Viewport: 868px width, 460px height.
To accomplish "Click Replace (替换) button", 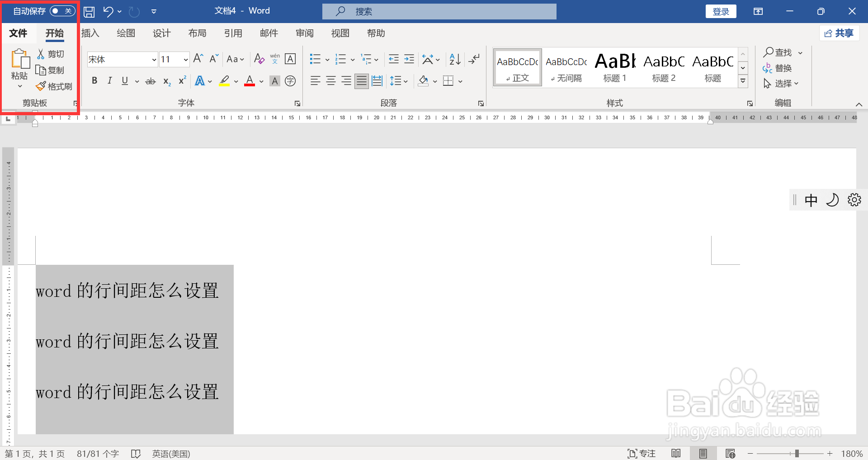I will click(778, 68).
